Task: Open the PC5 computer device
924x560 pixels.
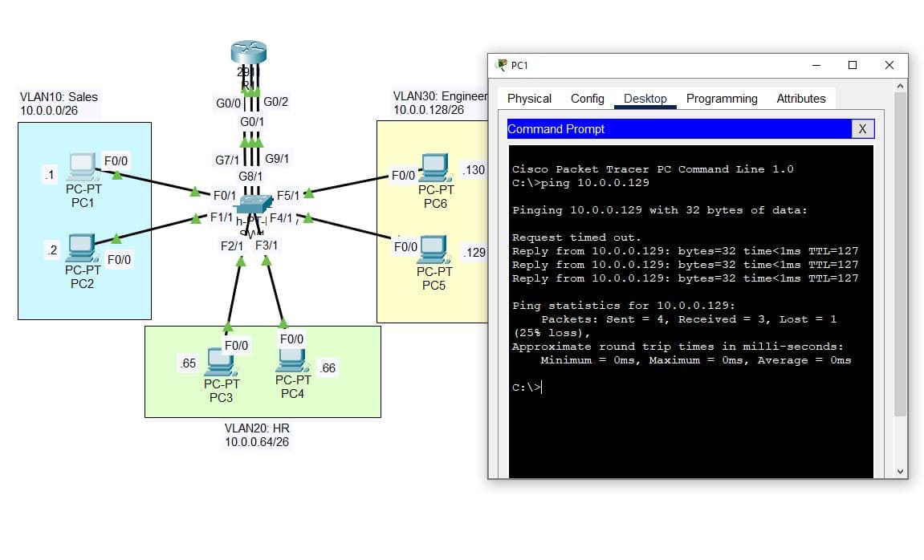Action: pyautogui.click(x=434, y=250)
